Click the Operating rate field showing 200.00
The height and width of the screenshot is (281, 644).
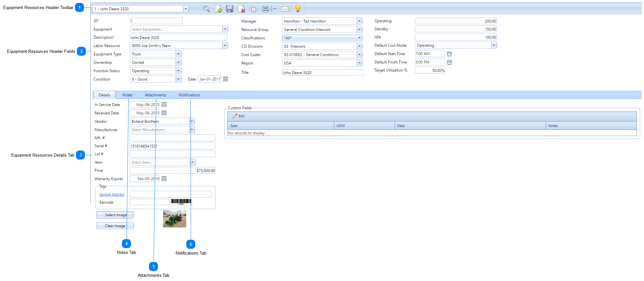[456, 21]
